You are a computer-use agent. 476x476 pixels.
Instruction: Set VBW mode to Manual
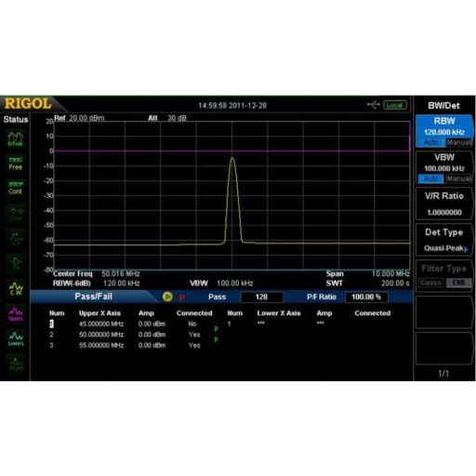[x=459, y=178]
